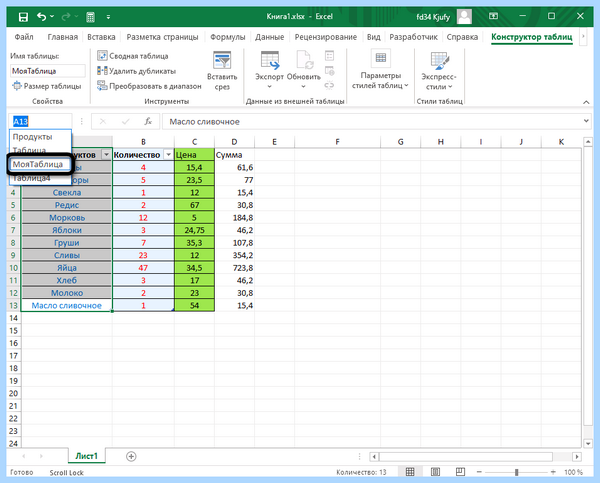Switch to Normal view icon

point(410,472)
